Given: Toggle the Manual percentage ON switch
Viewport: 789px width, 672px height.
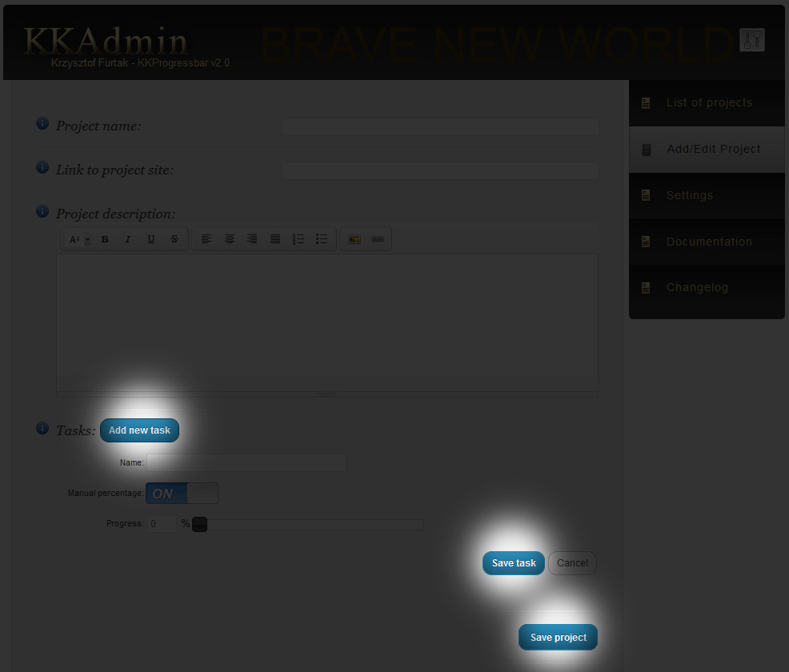Looking at the screenshot, I should point(182,493).
